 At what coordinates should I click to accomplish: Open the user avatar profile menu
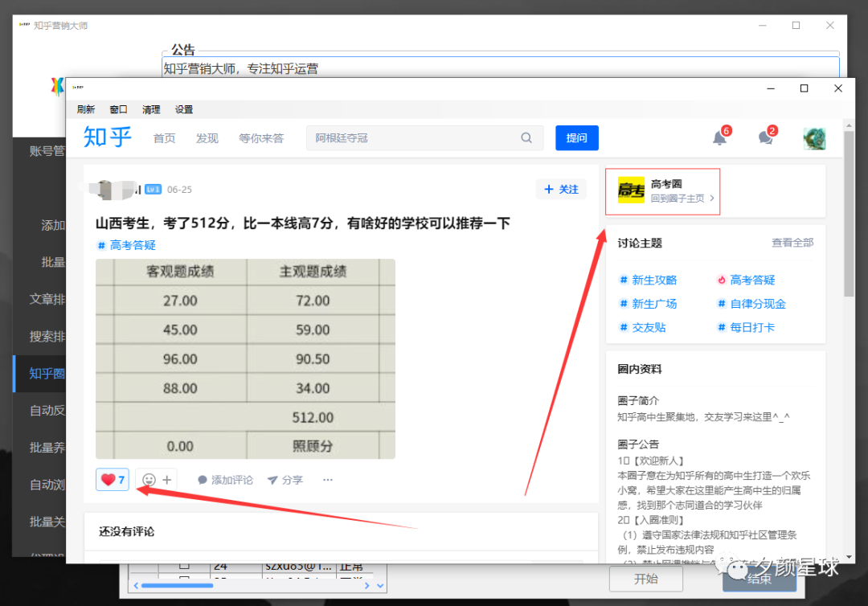point(814,138)
